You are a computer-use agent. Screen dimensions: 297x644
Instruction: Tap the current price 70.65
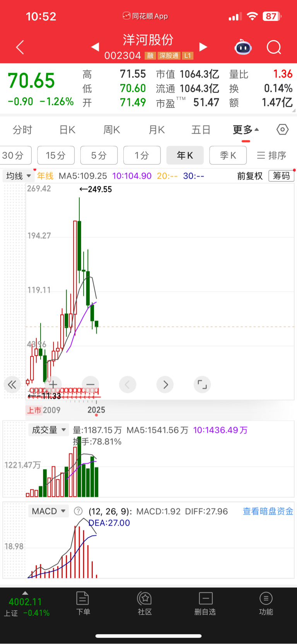(31, 81)
